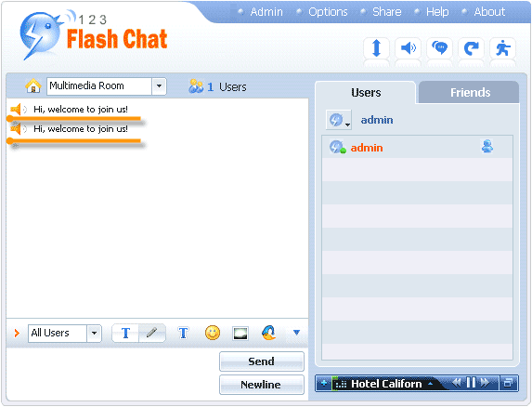Pause the Hotel California track

(471, 383)
